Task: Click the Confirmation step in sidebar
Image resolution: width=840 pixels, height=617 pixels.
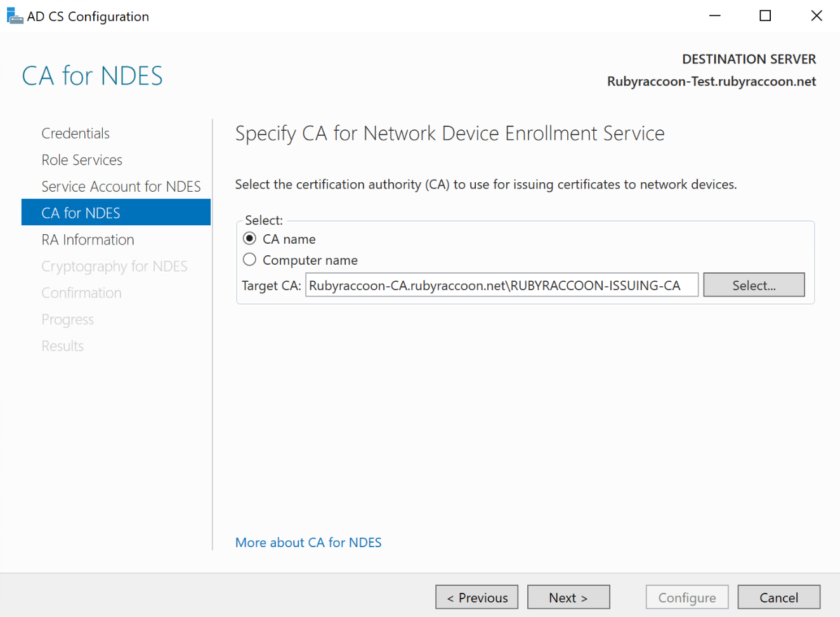Action: (x=81, y=293)
